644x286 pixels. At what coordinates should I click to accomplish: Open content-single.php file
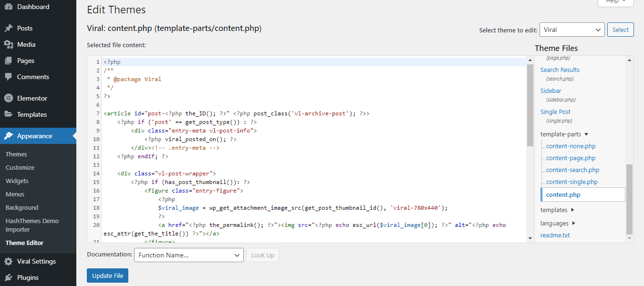click(572, 182)
